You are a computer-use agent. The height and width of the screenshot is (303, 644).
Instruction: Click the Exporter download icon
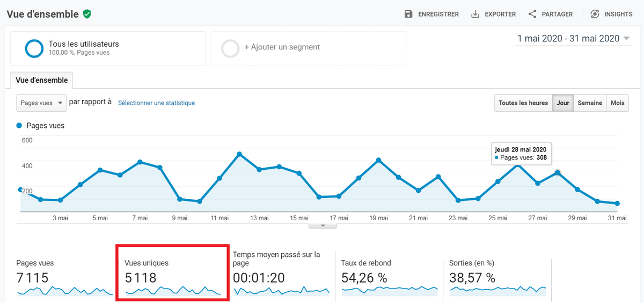(x=475, y=14)
